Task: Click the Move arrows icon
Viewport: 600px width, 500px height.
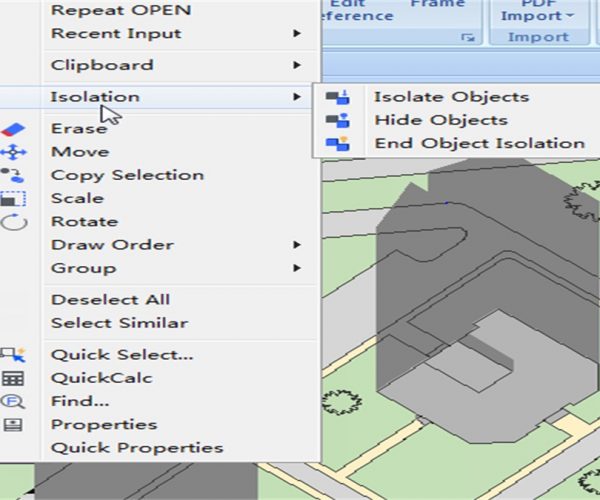Action: click(13, 152)
